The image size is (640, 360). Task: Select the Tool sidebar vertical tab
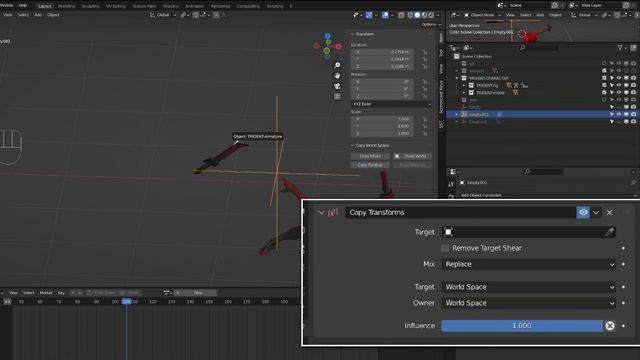pos(441,53)
